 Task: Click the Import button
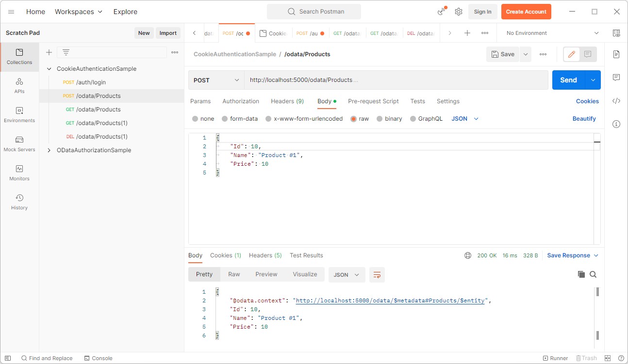point(168,33)
